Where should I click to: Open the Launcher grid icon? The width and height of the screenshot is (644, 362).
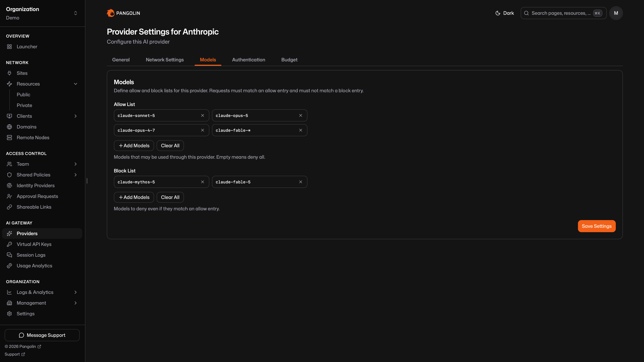pyautogui.click(x=10, y=47)
